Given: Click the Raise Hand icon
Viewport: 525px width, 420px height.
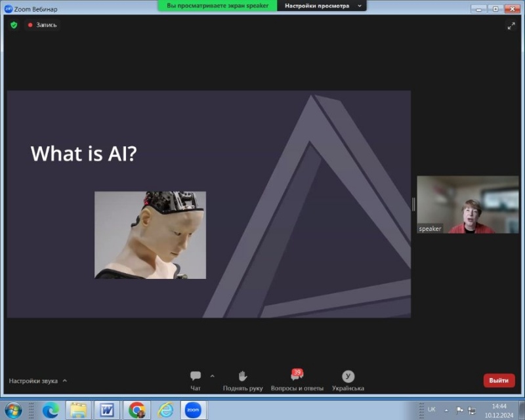Looking at the screenshot, I should point(242,377).
